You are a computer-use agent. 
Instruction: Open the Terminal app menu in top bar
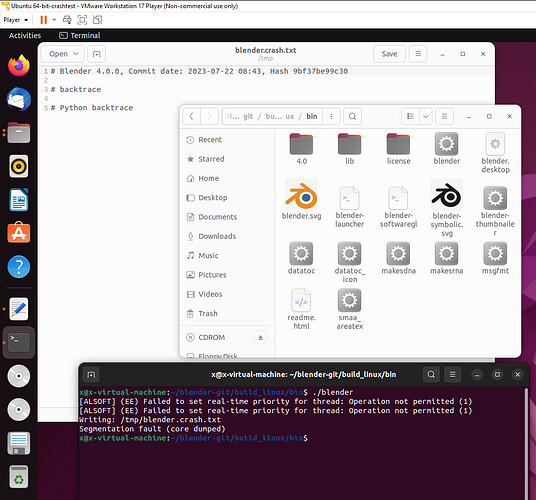(80, 35)
